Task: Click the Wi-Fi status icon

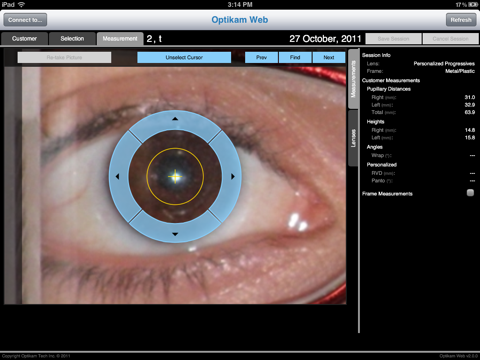Action: click(21, 5)
